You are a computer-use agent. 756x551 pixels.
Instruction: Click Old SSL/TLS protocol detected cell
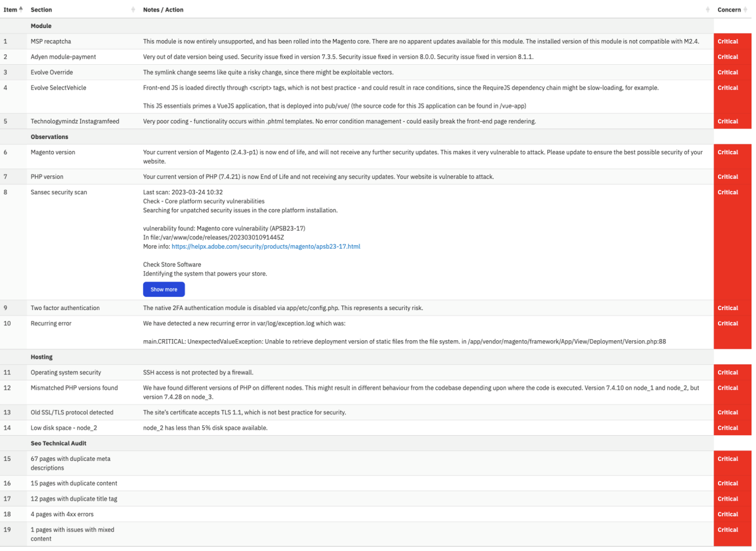click(72, 412)
